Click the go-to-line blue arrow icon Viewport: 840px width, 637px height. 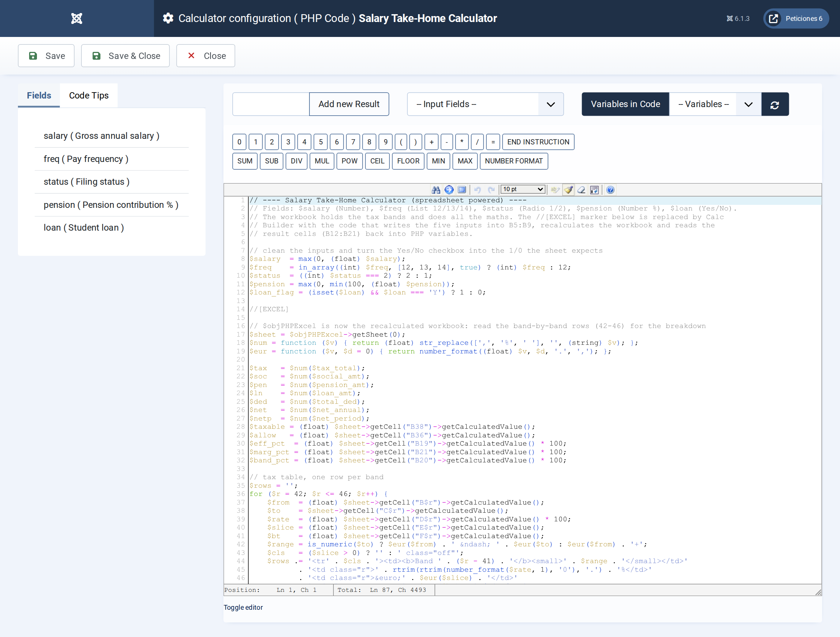(x=449, y=190)
